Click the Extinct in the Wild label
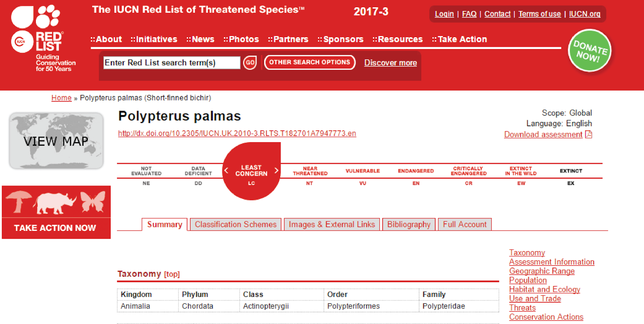 (521, 171)
